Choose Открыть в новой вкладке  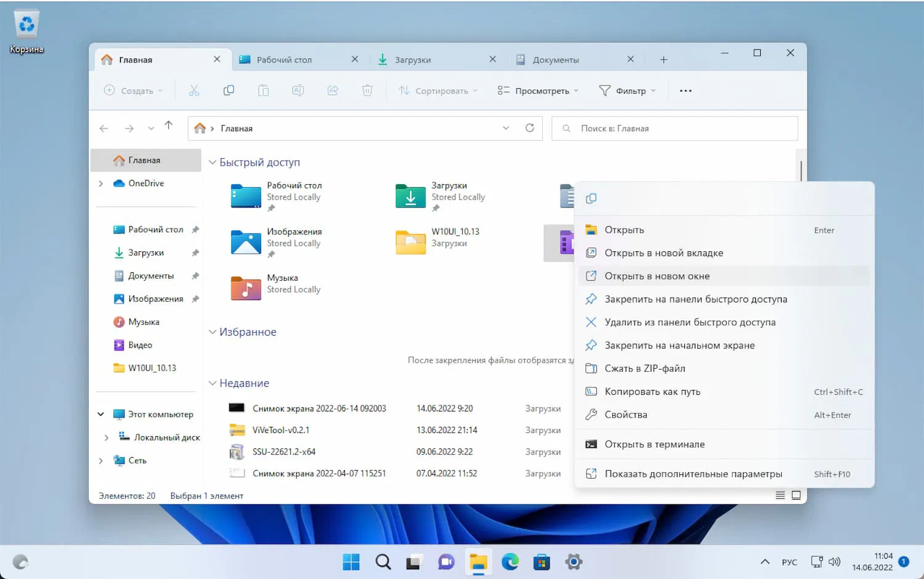[724, 253]
